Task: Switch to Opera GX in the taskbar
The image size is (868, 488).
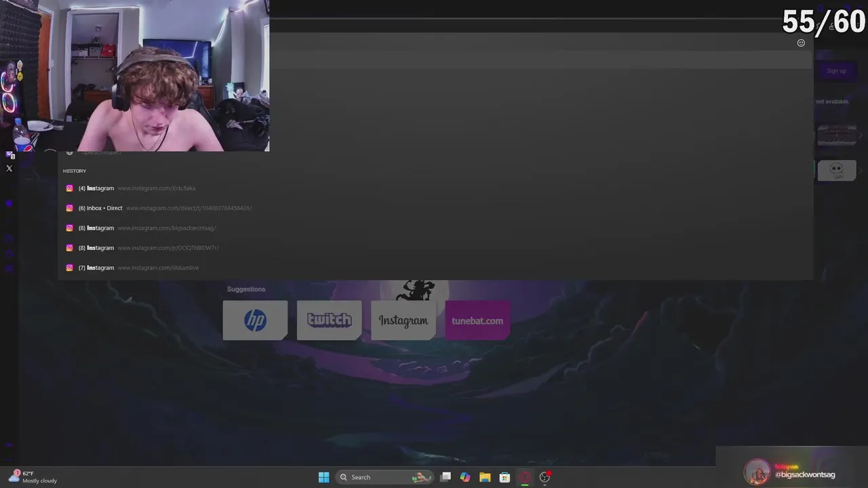Action: click(524, 477)
